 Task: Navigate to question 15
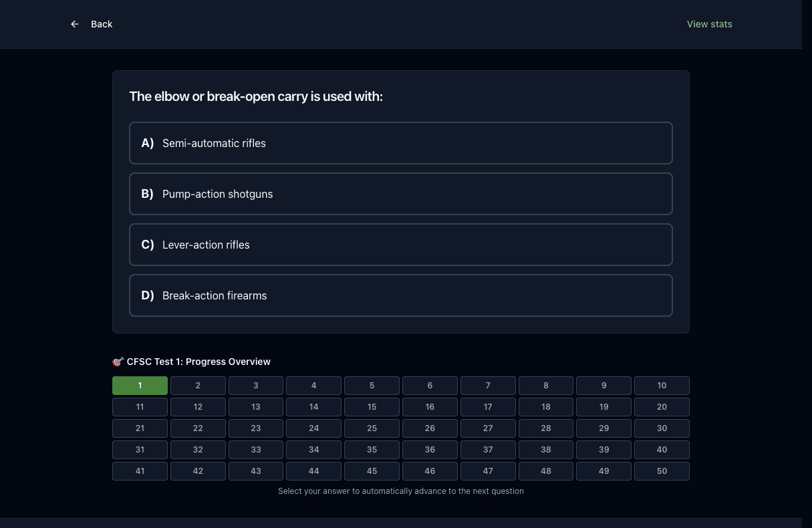pos(372,407)
